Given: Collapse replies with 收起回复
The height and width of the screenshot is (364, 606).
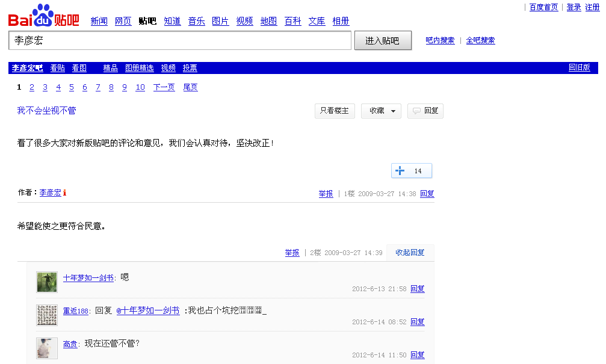Looking at the screenshot, I should coord(410,252).
